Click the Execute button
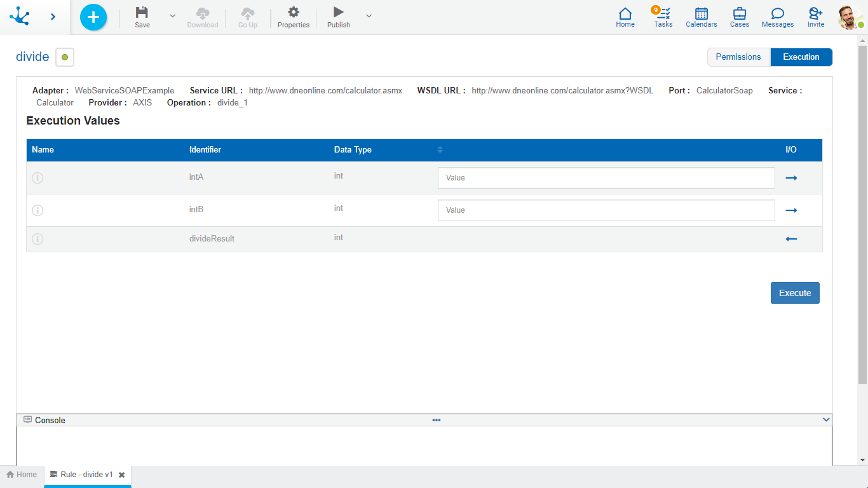Image resolution: width=868 pixels, height=488 pixels. coord(794,293)
